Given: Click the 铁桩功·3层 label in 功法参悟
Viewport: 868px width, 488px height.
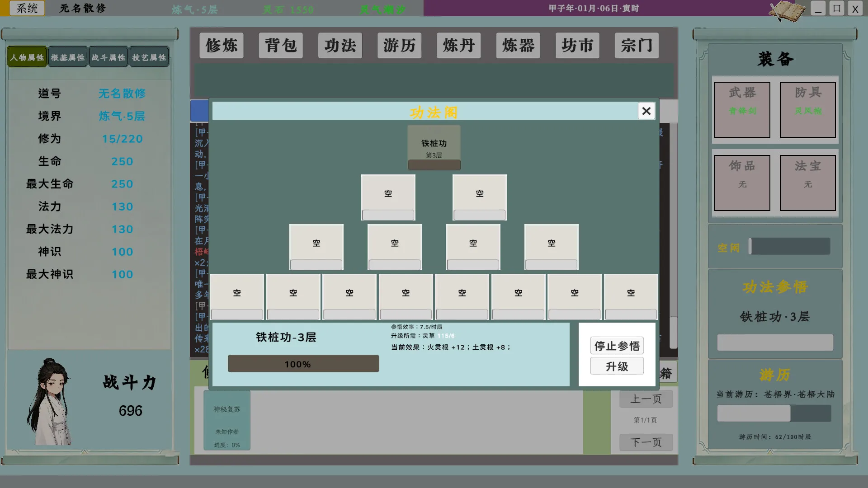Looking at the screenshot, I should point(775,317).
